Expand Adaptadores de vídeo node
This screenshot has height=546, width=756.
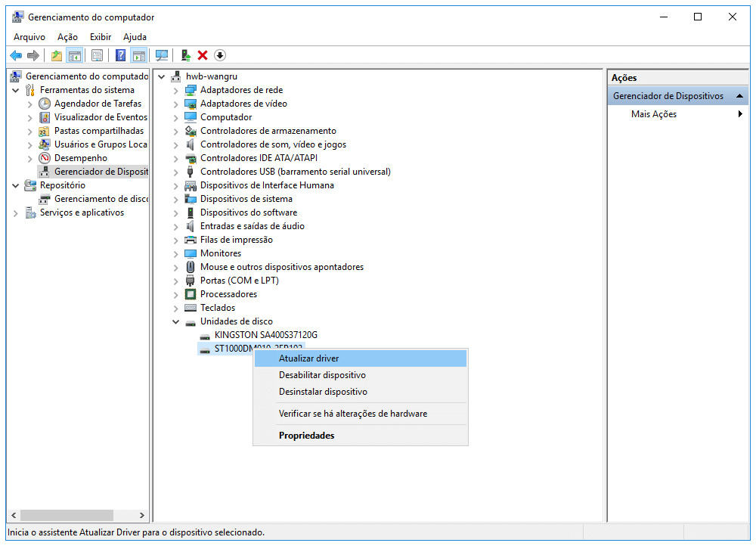pyautogui.click(x=176, y=104)
